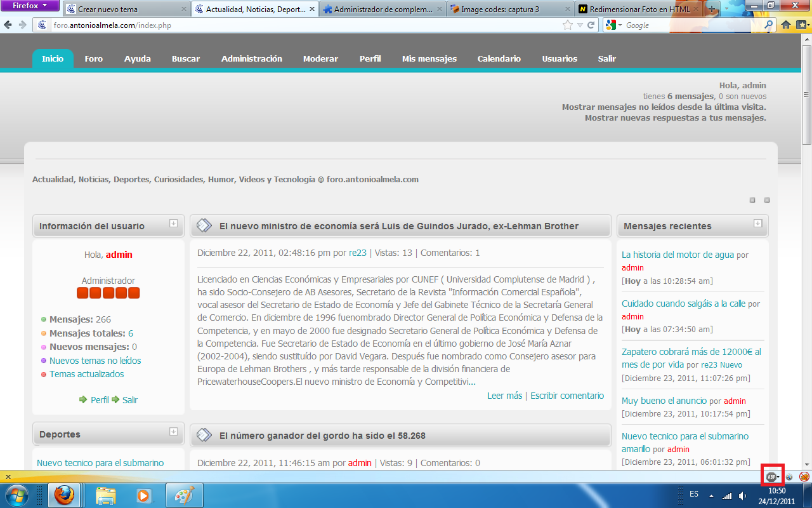Image resolution: width=812 pixels, height=508 pixels.
Task: Open the URL history dropdown arrow
Action: (580, 25)
